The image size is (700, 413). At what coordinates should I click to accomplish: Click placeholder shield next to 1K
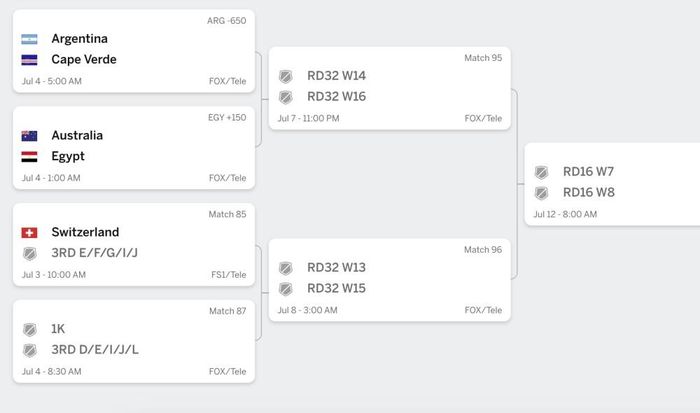pyautogui.click(x=30, y=330)
